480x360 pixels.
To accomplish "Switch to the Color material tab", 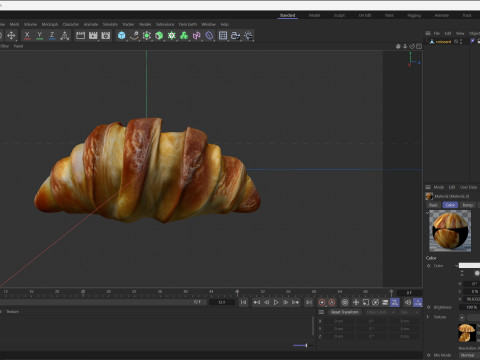I will click(450, 205).
